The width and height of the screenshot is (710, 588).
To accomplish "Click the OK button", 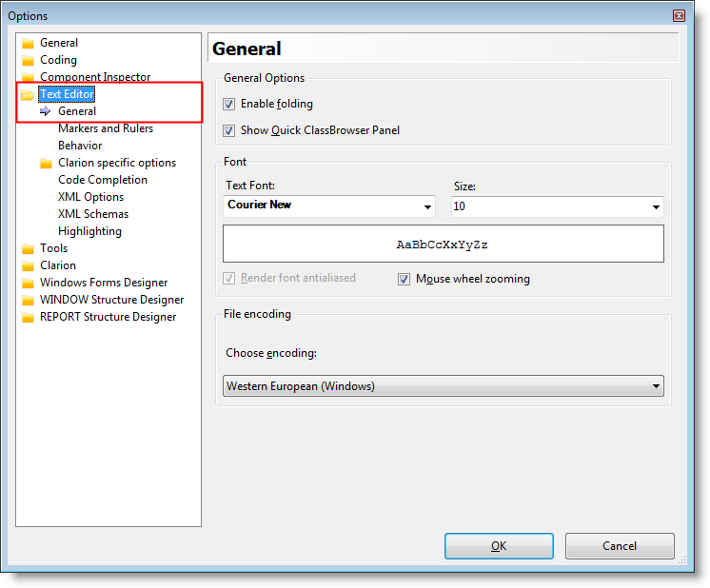I will 499,546.
